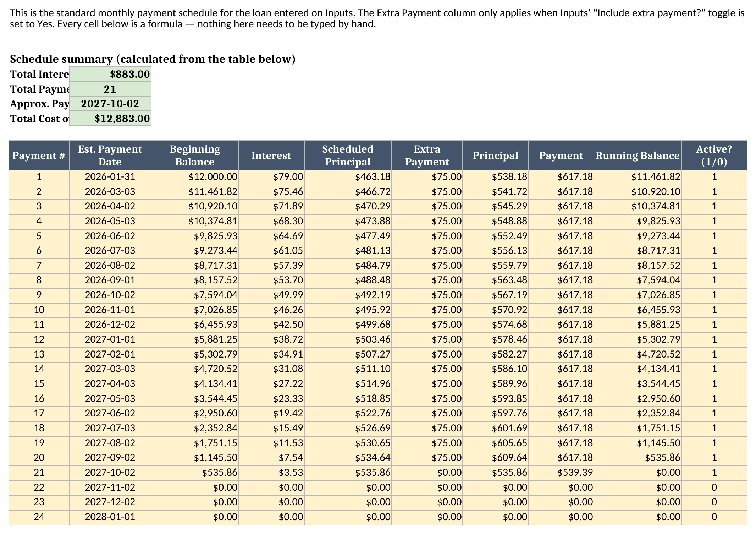Select payment date 2027-12-02
756x534 pixels.
tap(110, 502)
